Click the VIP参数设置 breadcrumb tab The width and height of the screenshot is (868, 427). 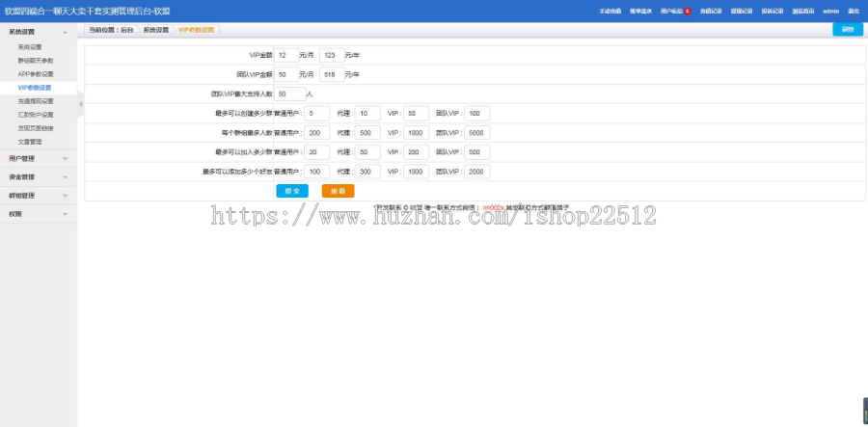(196, 30)
